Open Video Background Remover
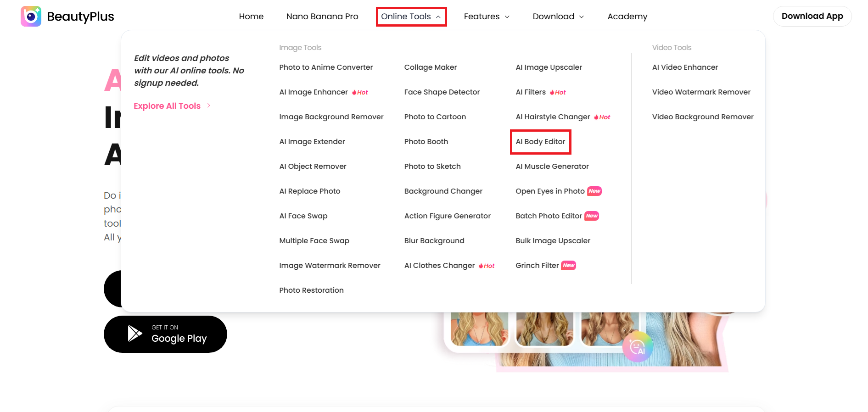Screen dimensions: 868x412 click(x=703, y=117)
